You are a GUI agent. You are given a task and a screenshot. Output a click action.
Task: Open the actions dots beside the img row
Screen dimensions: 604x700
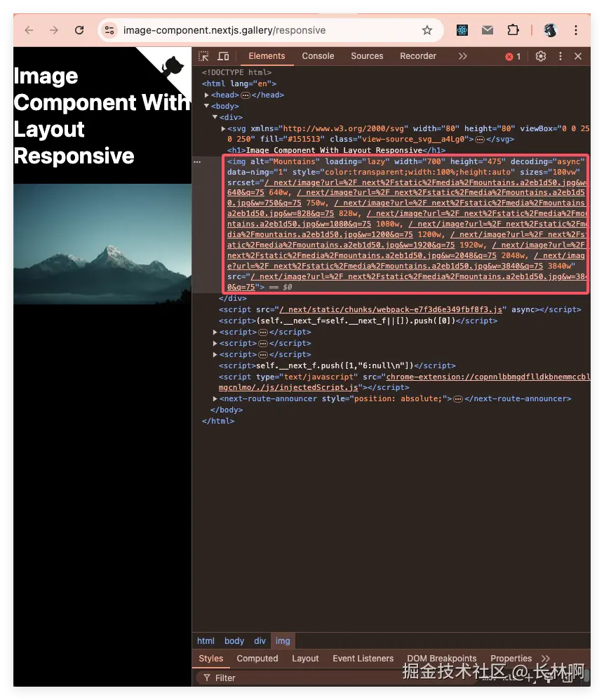[x=197, y=161]
